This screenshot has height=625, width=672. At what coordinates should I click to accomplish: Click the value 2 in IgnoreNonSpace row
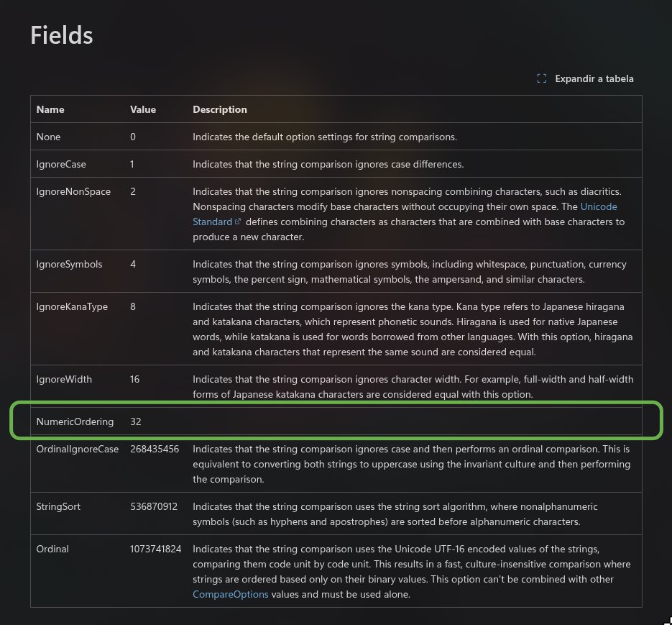pos(133,192)
